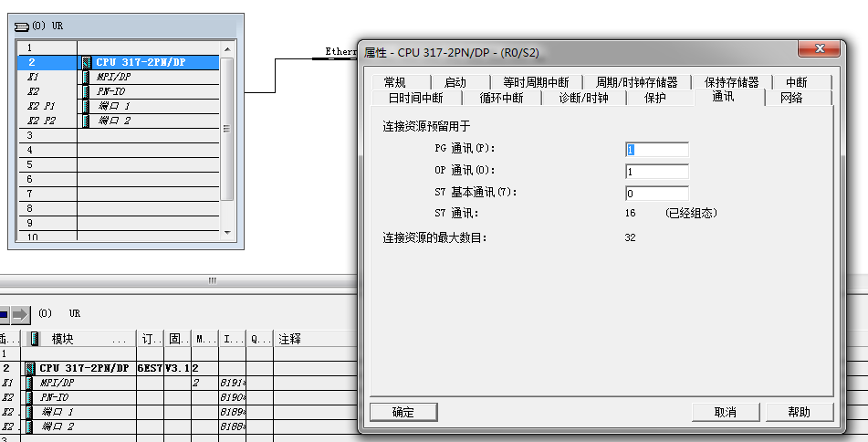Select the 循环中断 tab

click(501, 98)
